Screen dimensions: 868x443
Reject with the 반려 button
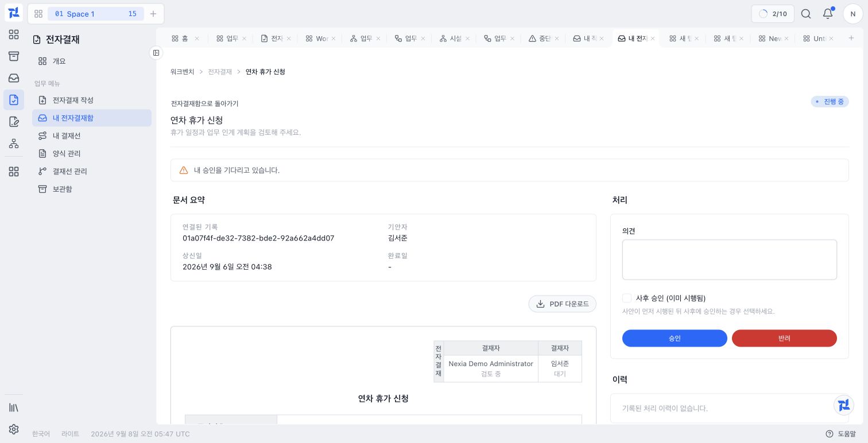coord(784,338)
